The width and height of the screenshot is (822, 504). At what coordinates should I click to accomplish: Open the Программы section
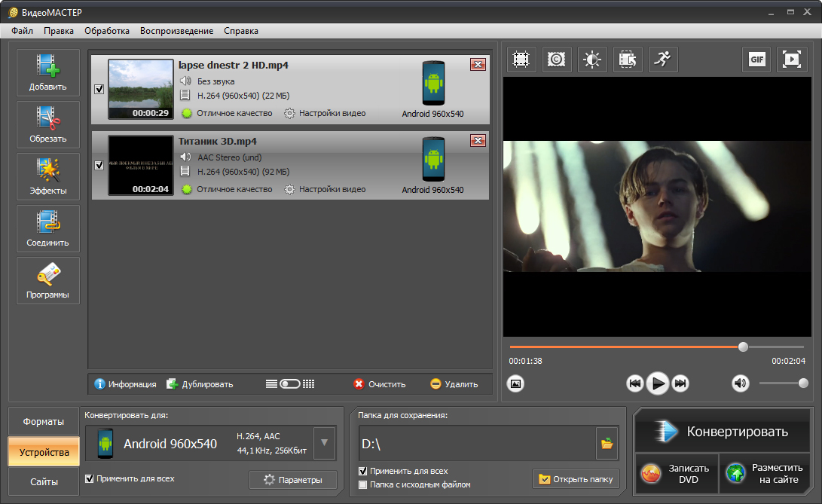click(x=47, y=280)
